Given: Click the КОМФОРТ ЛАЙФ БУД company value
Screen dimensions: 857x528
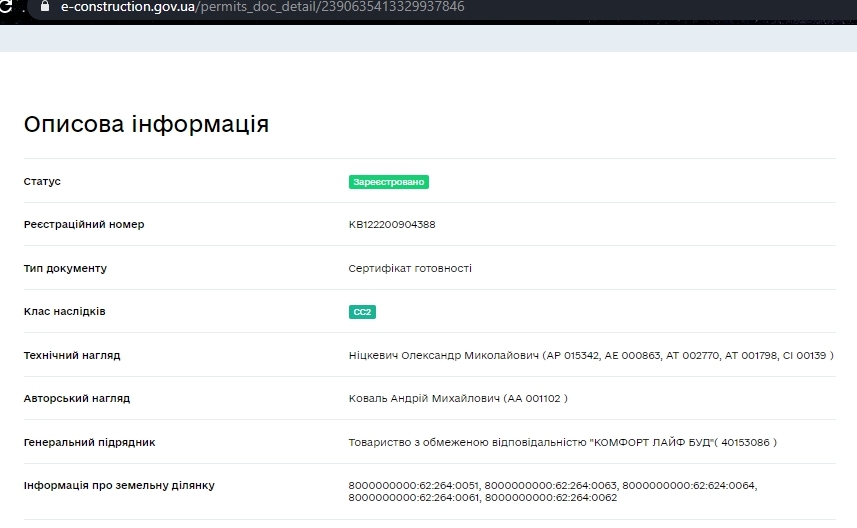Looking at the screenshot, I should click(x=562, y=442).
